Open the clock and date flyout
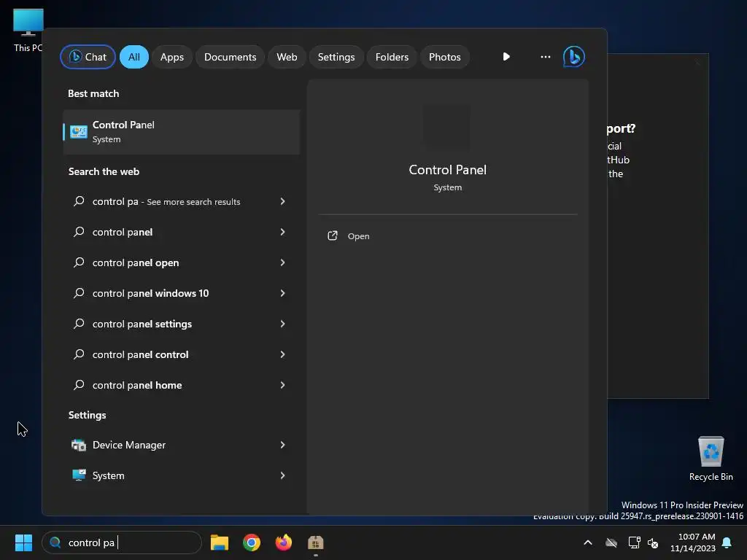Screen dimensions: 747x560 click(693, 542)
